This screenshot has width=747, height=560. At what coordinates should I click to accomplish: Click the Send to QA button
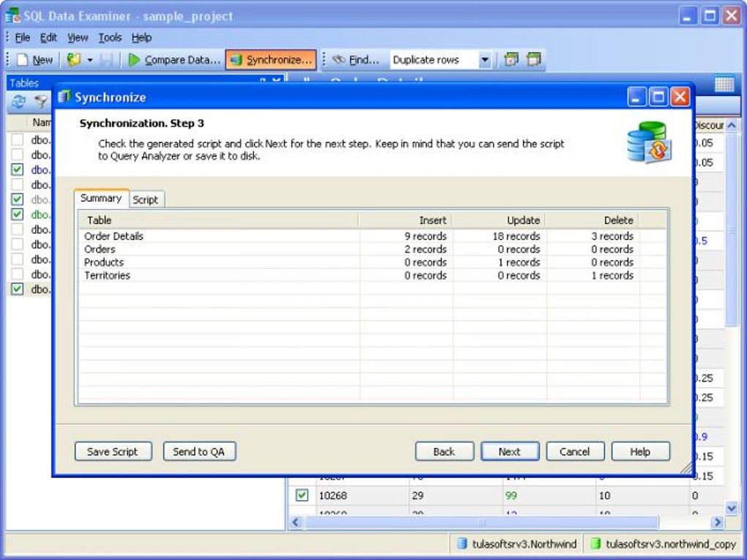click(x=199, y=451)
